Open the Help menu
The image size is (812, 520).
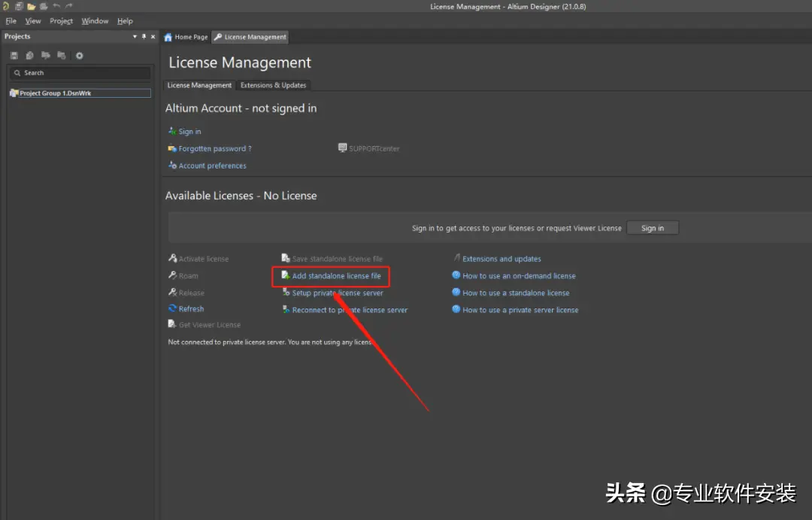pyautogui.click(x=125, y=21)
